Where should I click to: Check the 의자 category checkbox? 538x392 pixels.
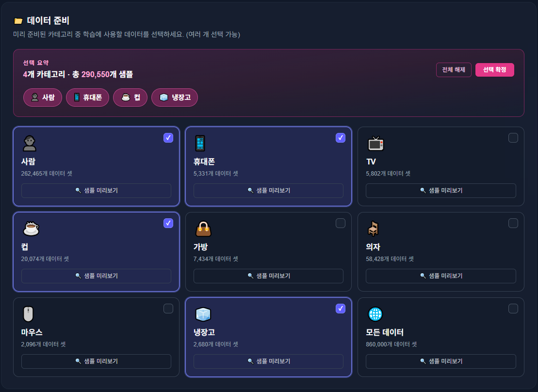coord(513,223)
